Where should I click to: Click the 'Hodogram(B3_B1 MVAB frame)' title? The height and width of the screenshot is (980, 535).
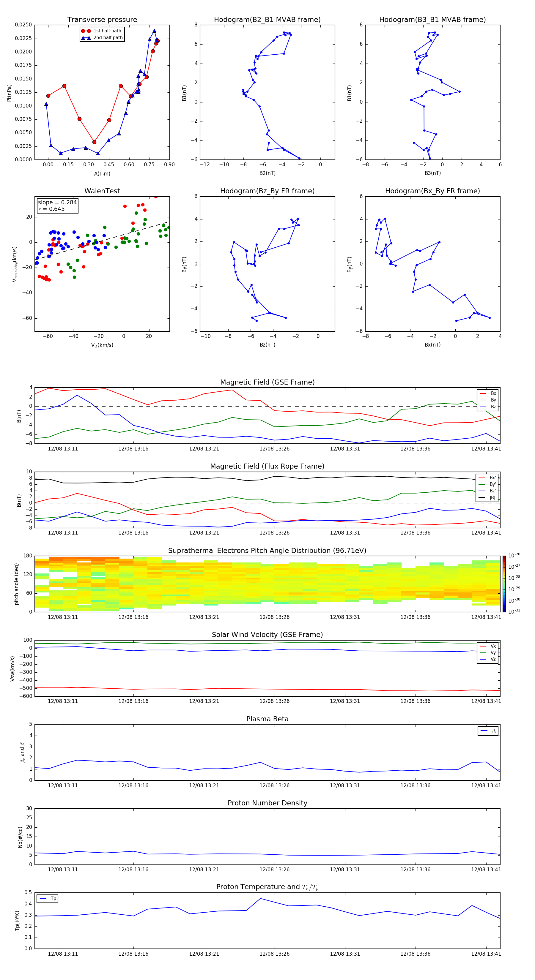click(x=432, y=20)
